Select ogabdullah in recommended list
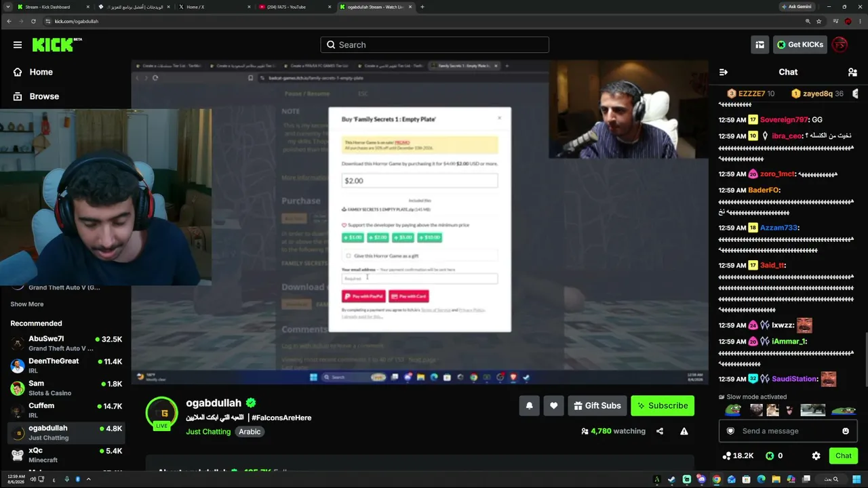 click(66, 432)
